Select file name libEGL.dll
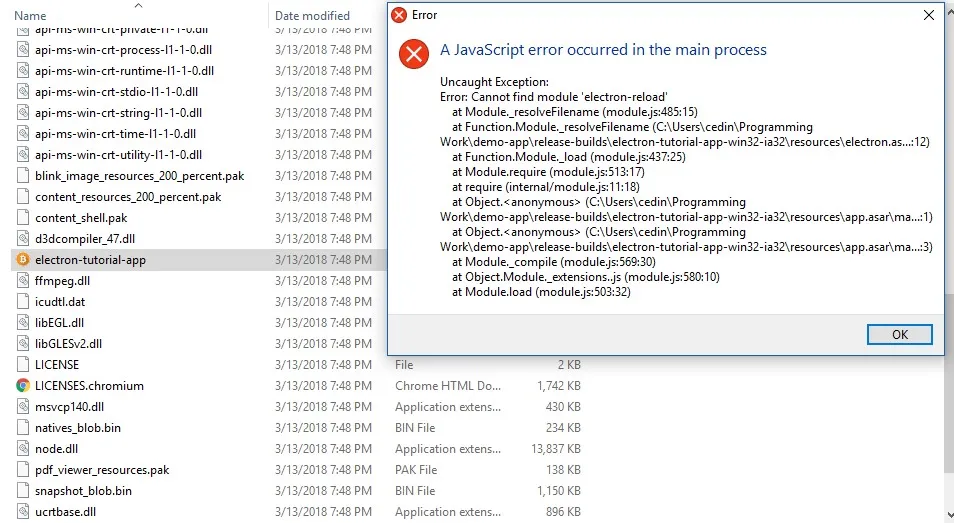Image resolution: width=954 pixels, height=523 pixels. click(x=59, y=323)
